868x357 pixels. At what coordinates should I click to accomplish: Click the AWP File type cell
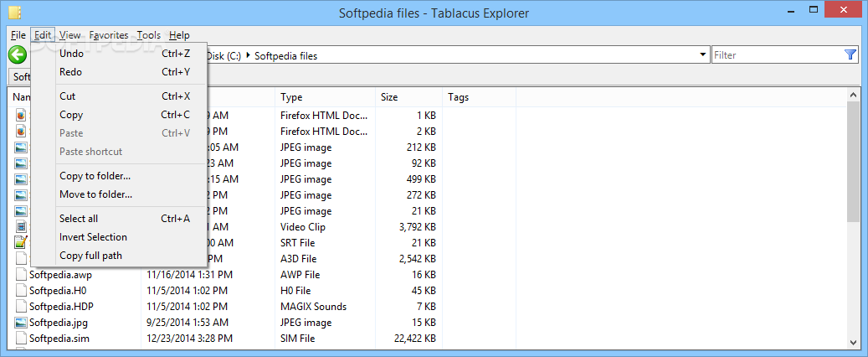[300, 274]
